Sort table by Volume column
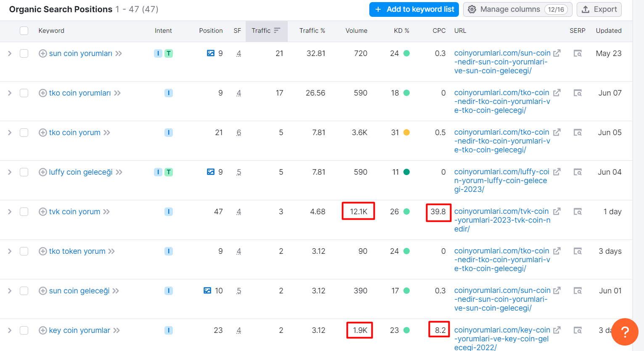 point(356,31)
